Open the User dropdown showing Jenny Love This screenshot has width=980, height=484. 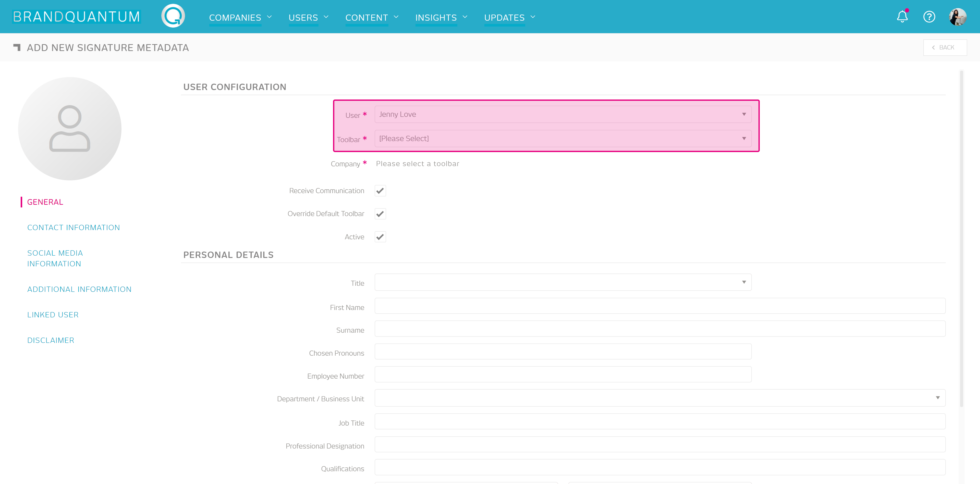563,115
